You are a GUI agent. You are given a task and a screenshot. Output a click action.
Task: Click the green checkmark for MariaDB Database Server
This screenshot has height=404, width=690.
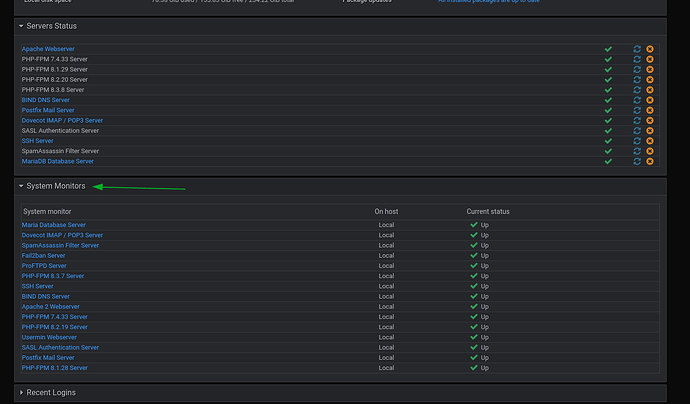608,161
